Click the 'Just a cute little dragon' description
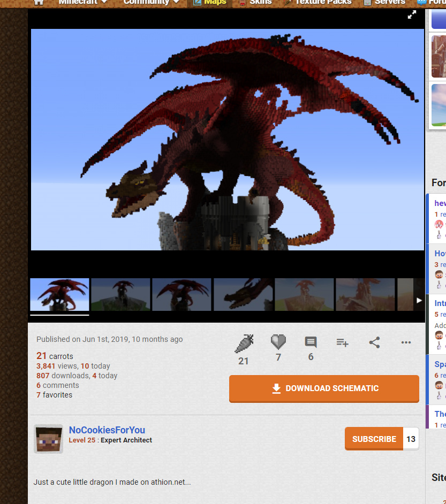This screenshot has height=504, width=446. click(112, 482)
